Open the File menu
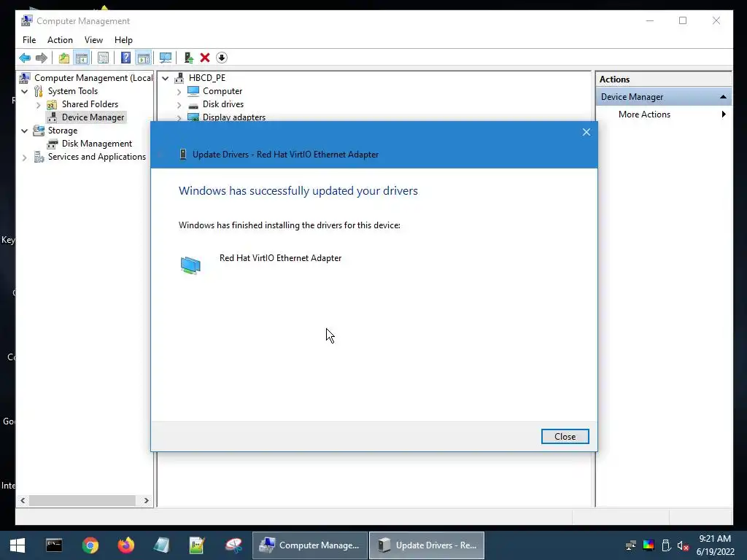The image size is (747, 560). click(x=29, y=40)
